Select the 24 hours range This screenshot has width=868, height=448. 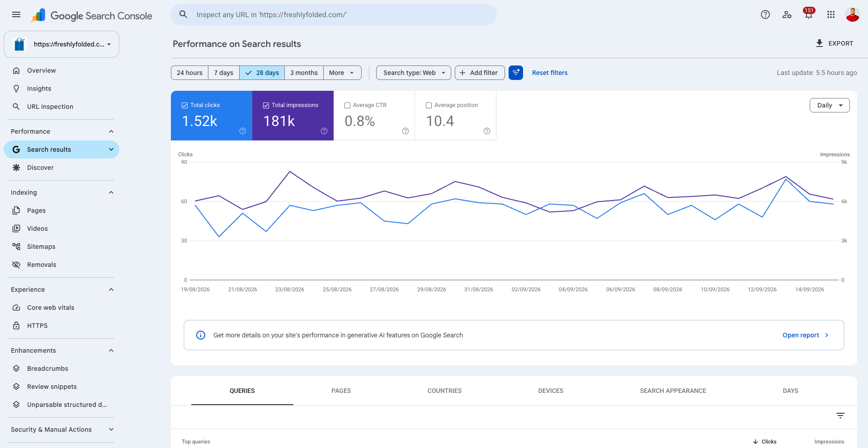coord(189,73)
